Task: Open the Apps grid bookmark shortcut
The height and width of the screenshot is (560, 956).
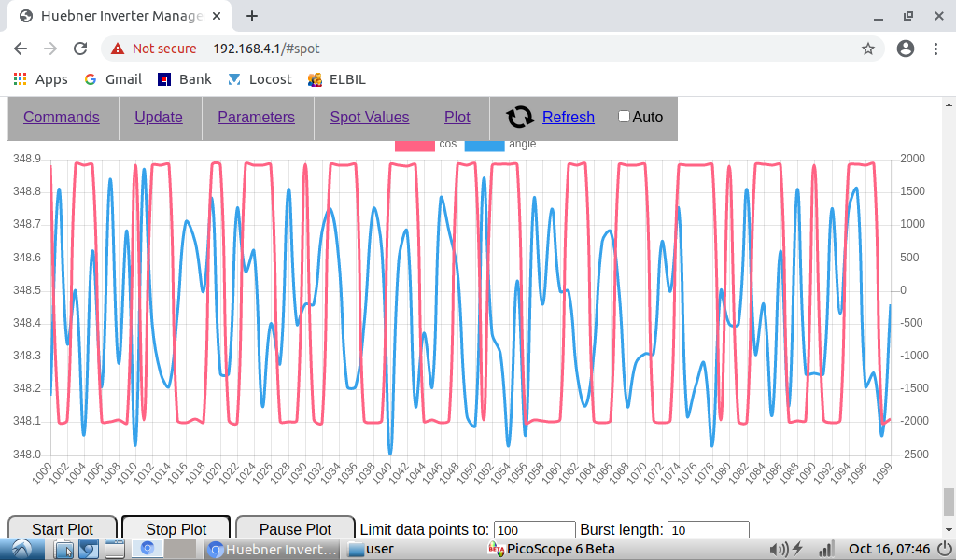Action: point(21,79)
